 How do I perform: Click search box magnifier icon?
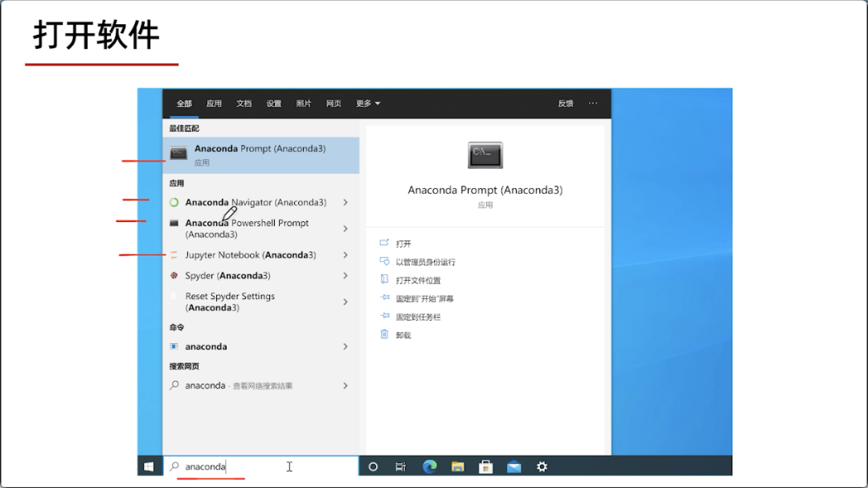coord(174,466)
